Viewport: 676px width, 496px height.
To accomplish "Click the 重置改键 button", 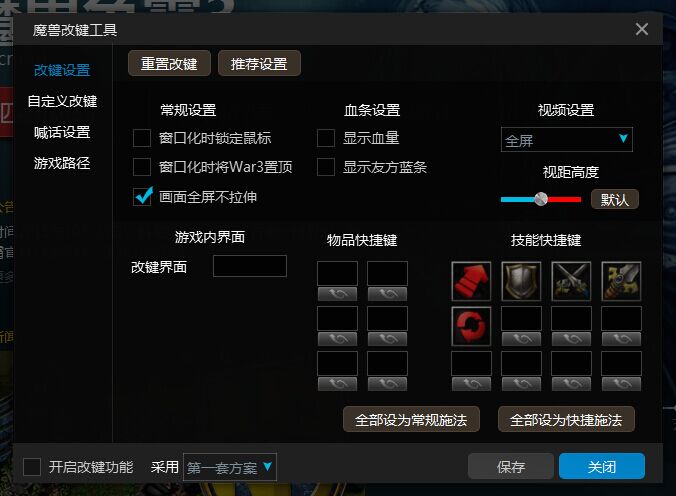I will click(x=169, y=63).
